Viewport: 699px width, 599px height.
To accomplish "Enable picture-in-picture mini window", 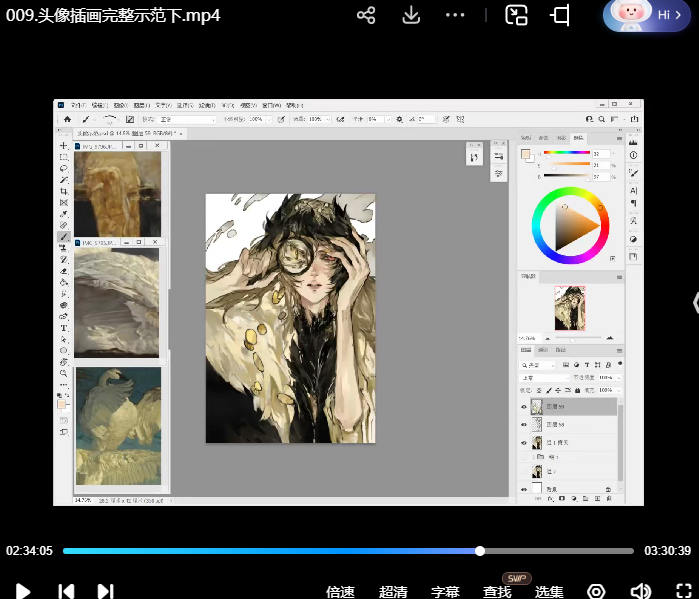I will click(x=516, y=15).
